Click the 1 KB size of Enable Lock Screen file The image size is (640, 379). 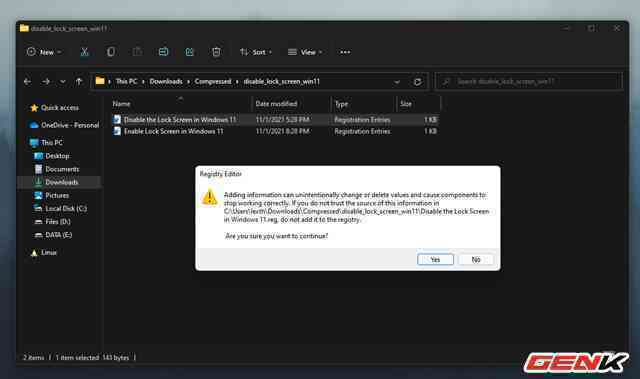pyautogui.click(x=430, y=131)
